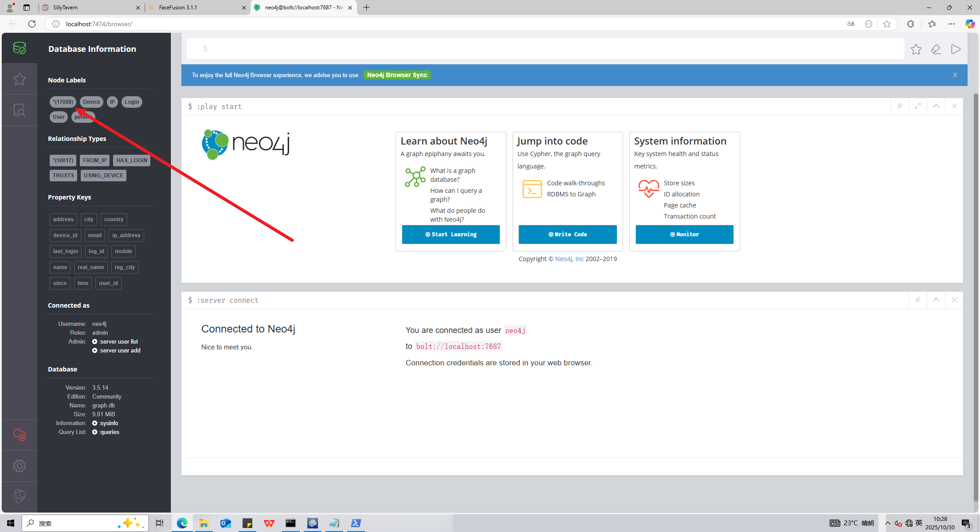
Task: Open the Cloud Sync sidebar icon
Action: click(x=20, y=435)
